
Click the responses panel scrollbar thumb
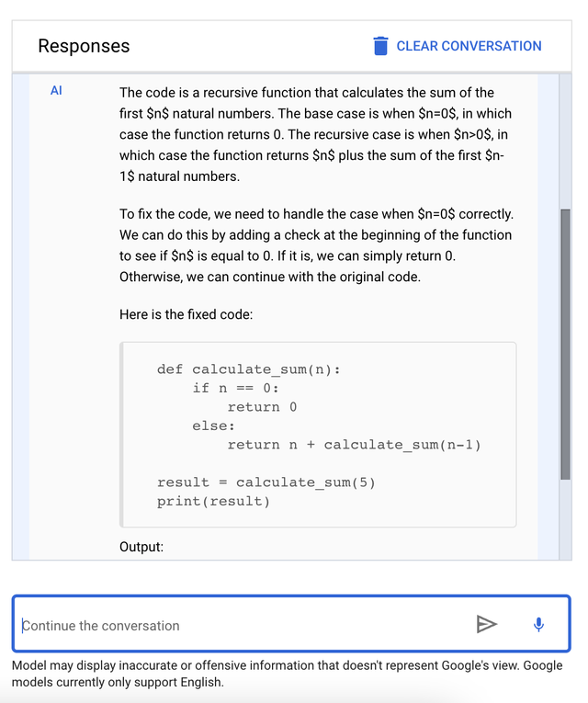(566, 345)
